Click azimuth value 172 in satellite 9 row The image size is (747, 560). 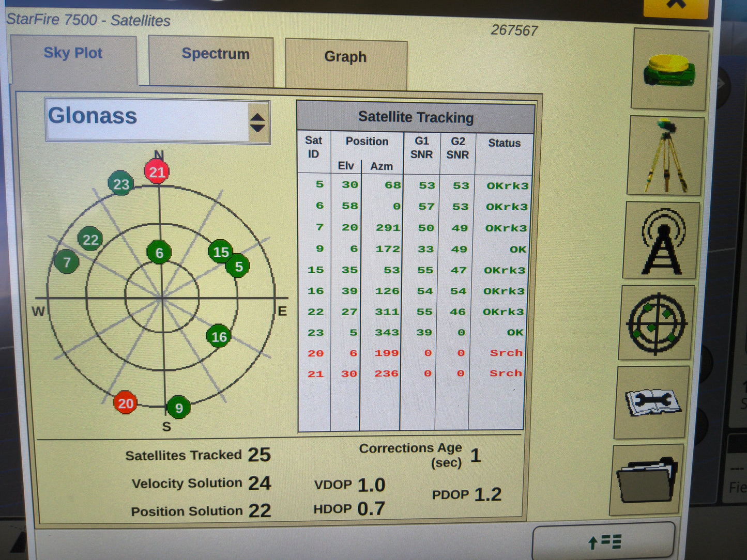pos(388,249)
